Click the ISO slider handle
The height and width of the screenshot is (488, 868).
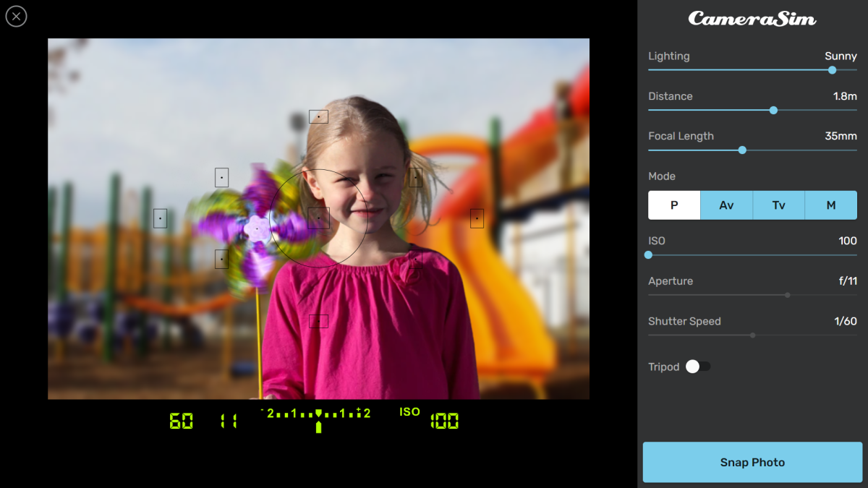tap(649, 255)
